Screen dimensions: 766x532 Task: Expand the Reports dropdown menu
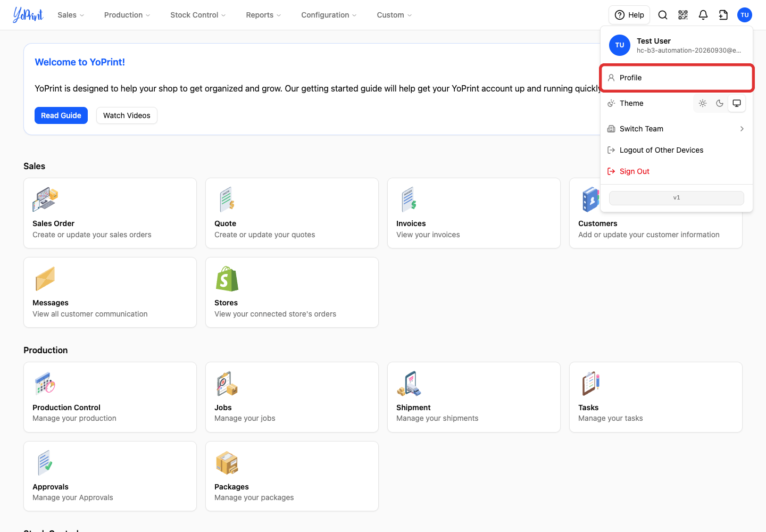[x=263, y=15]
